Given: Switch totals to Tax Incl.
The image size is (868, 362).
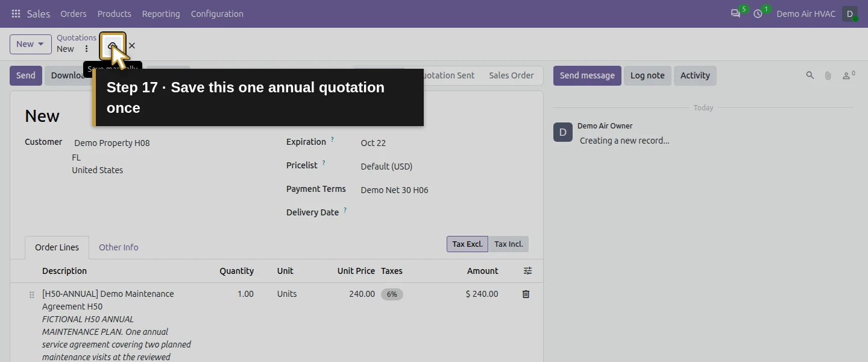Looking at the screenshot, I should (x=509, y=244).
